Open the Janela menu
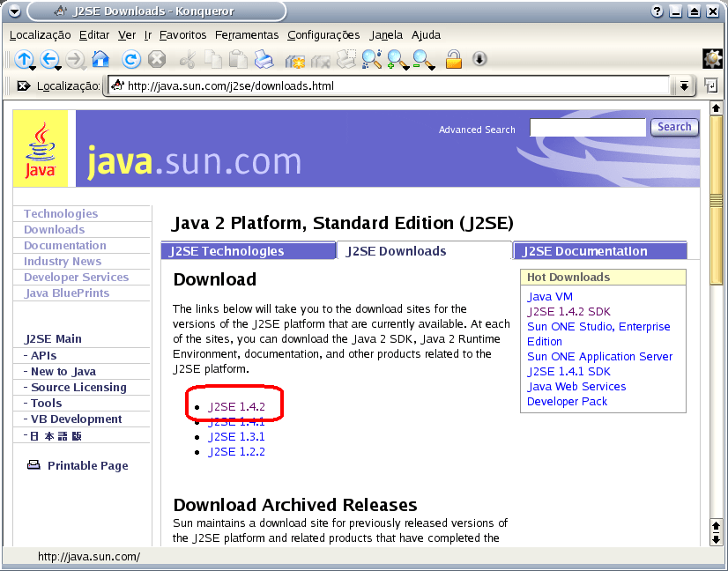Screen dimensions: 728x571 386,35
